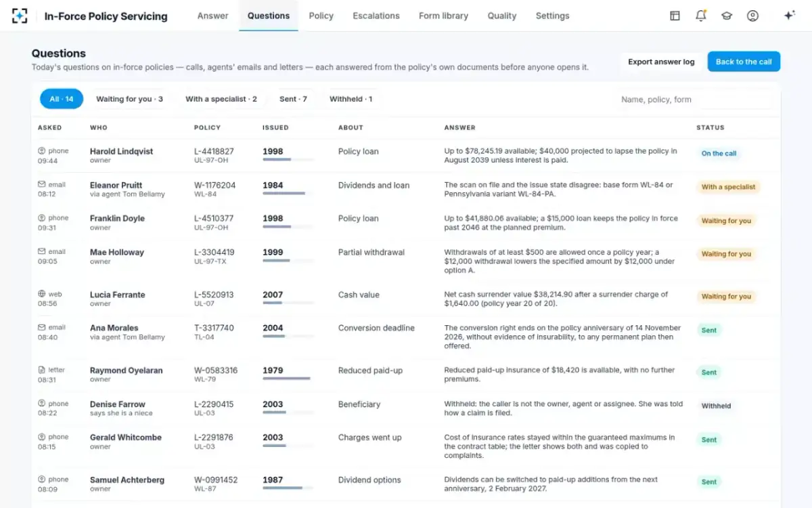Image resolution: width=812 pixels, height=508 pixels.
Task: Open the Policy tab
Action: click(321, 16)
